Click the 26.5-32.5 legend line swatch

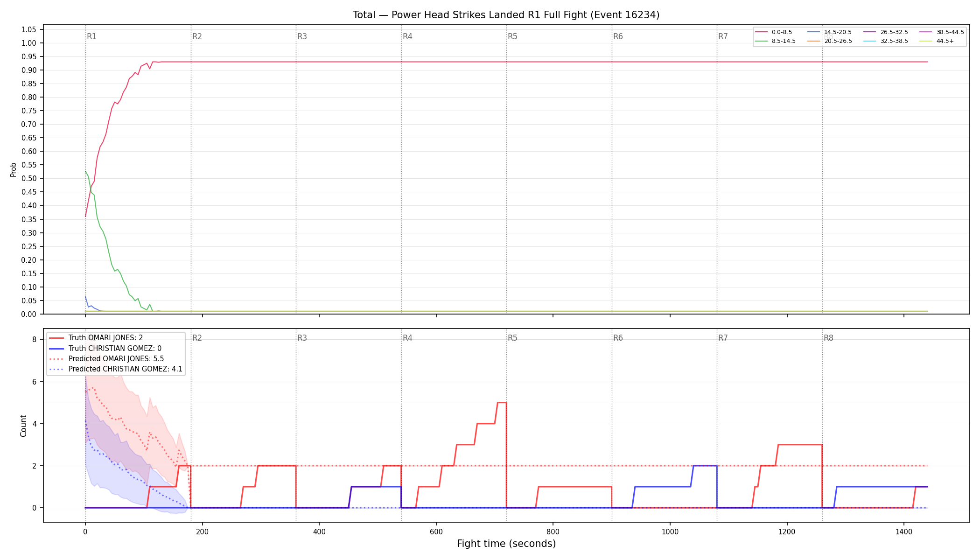tap(870, 32)
